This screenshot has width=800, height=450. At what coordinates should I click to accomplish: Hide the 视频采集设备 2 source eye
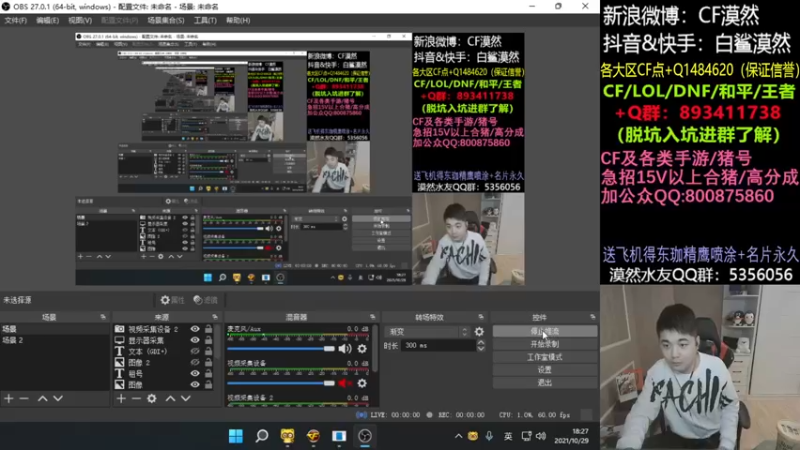tap(195, 329)
